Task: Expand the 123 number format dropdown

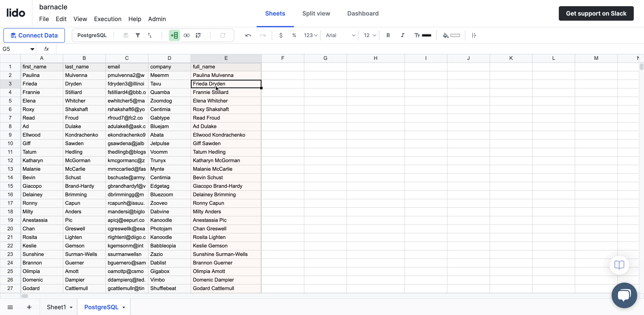Action: click(310, 35)
